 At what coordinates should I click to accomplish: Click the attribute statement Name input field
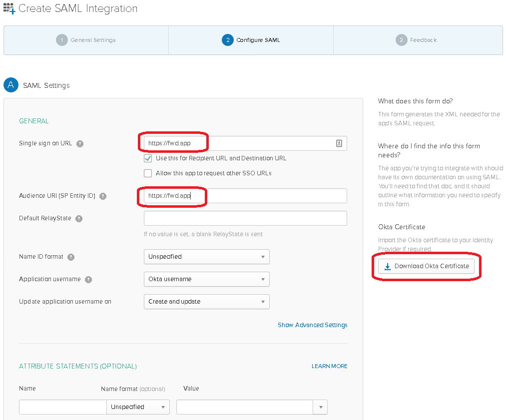62,407
